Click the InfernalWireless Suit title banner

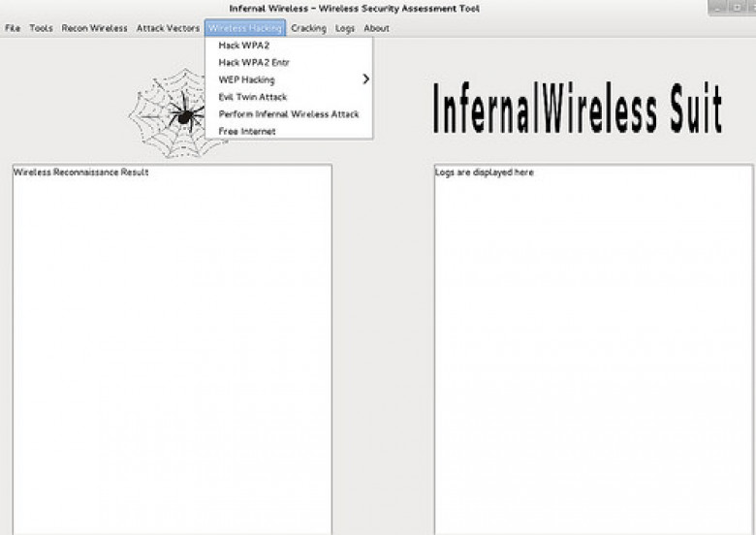578,108
